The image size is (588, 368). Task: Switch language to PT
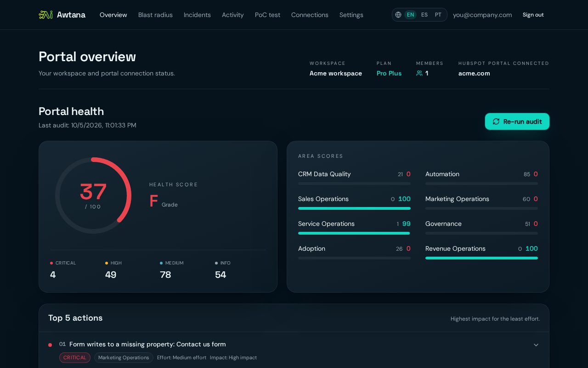tap(438, 15)
